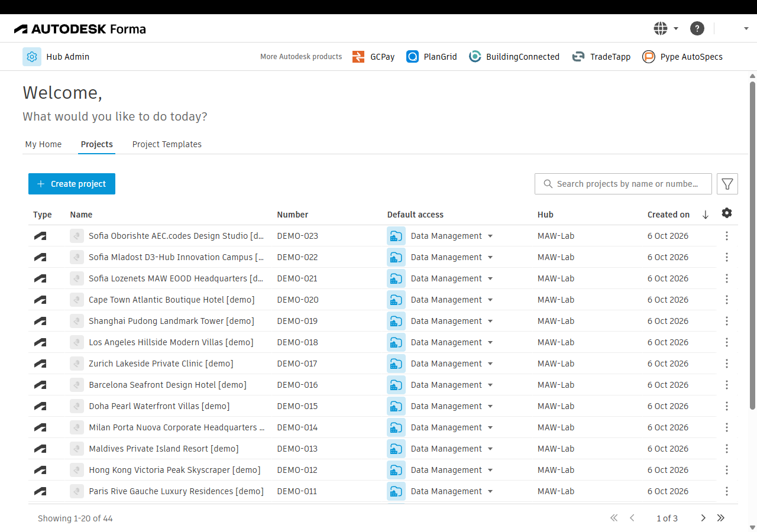
Task: Switch to My Home tab
Action: point(43,144)
